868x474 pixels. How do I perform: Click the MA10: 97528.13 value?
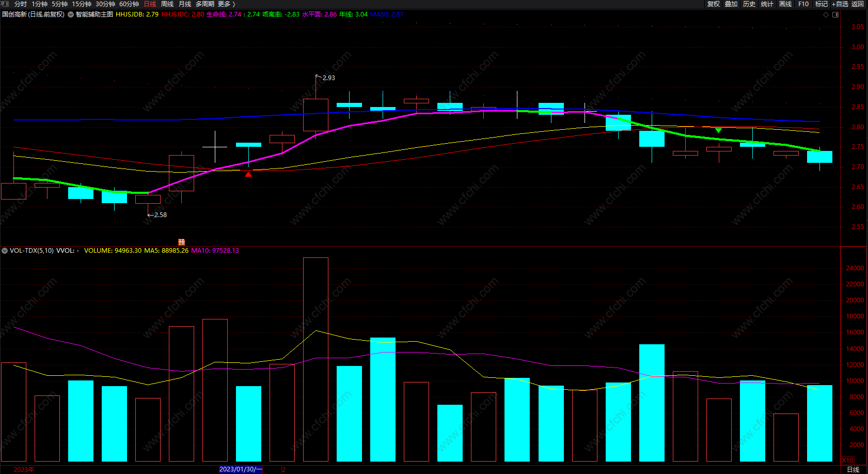[215, 251]
